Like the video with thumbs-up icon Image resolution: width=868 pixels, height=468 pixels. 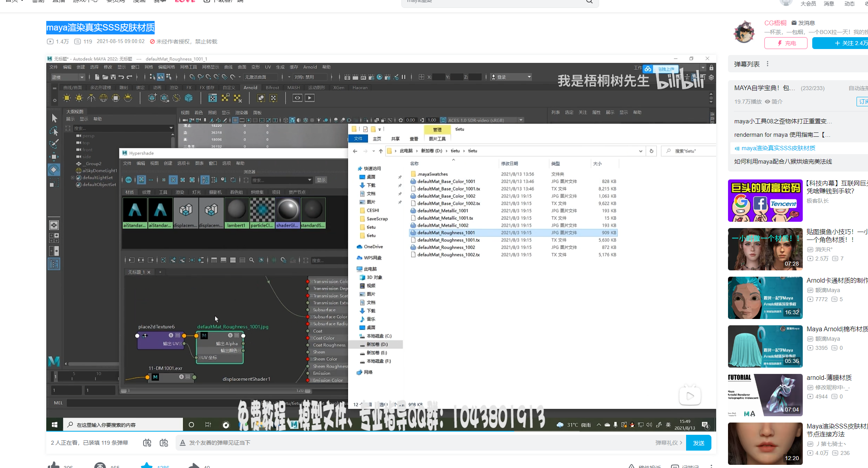(x=54, y=466)
